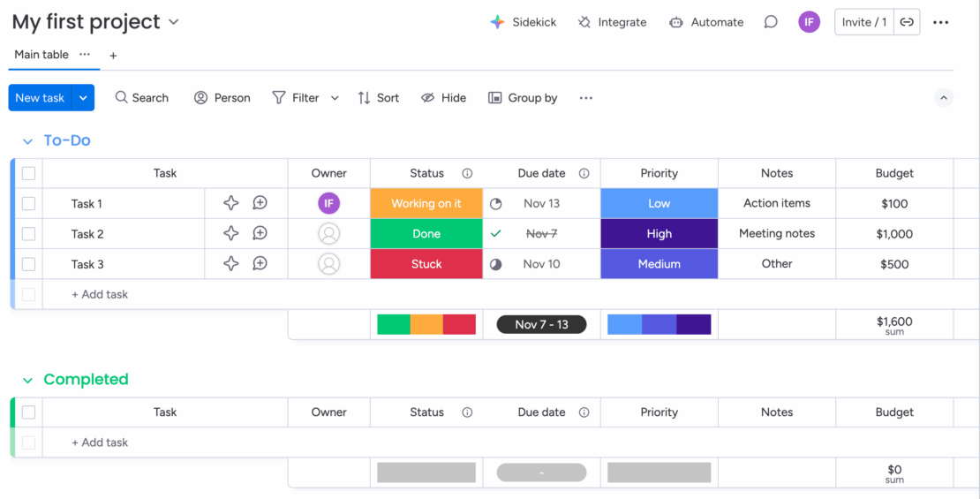
Task: Expand the New task dropdown arrow
Action: [83, 98]
